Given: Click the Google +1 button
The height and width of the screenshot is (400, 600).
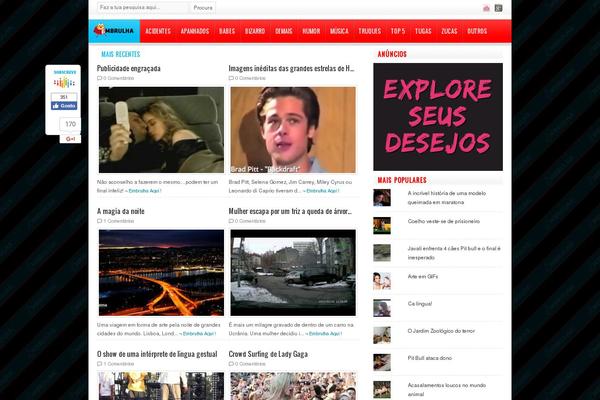Looking at the screenshot, I should 70,139.
